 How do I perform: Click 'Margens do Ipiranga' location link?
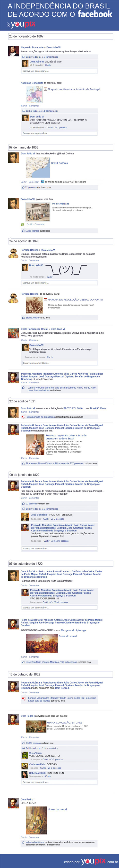tap(73, 630)
